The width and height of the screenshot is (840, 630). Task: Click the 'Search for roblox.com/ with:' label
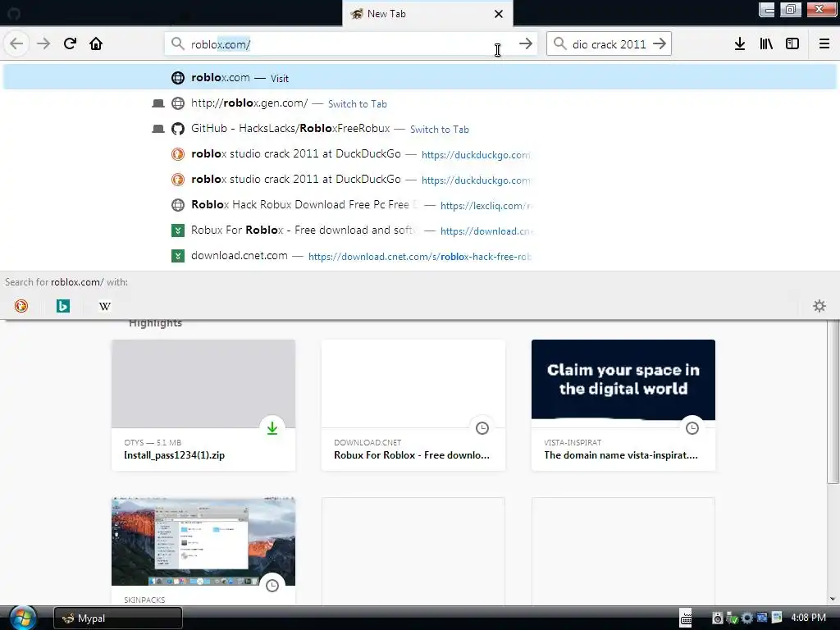tap(66, 282)
